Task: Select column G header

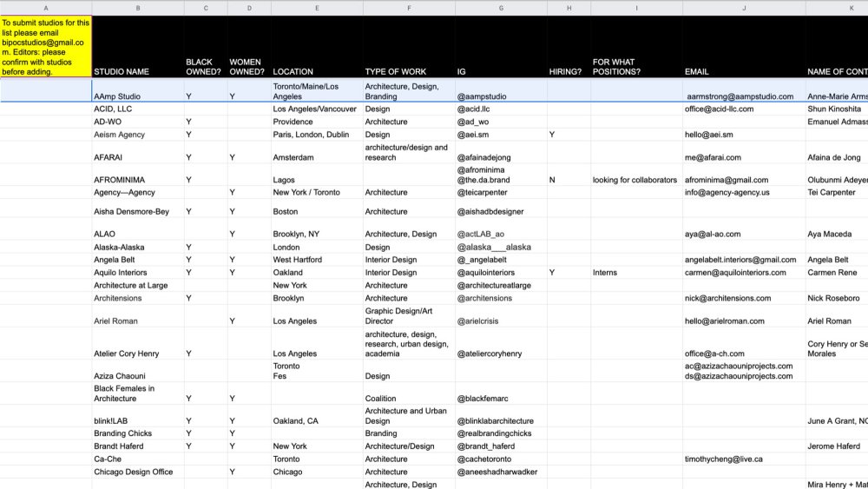Action: pos(501,8)
